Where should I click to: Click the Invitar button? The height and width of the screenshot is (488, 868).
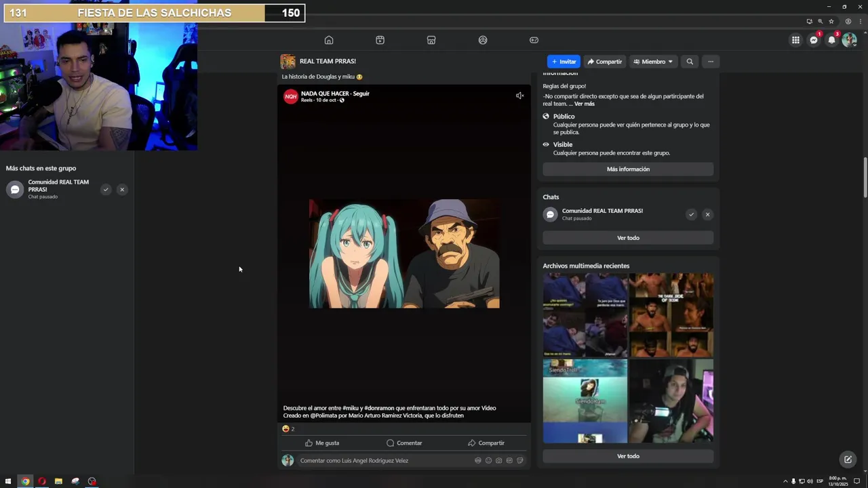point(564,62)
